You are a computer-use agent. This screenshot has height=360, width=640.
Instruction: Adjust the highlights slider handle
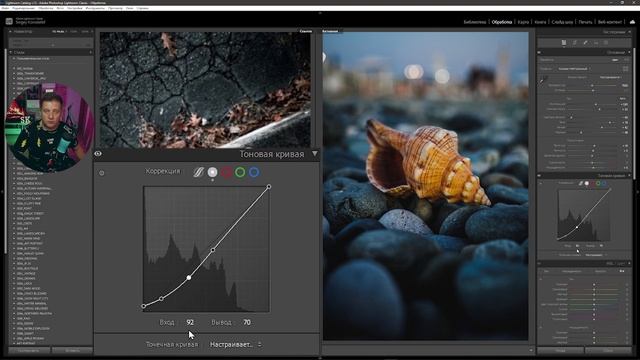tap(571, 118)
